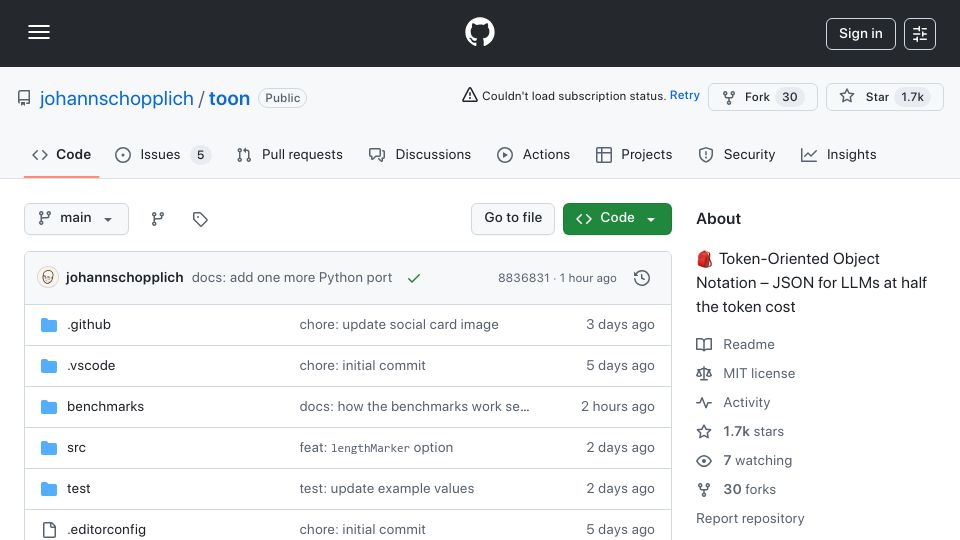Open the .vscode folder

pos(91,366)
